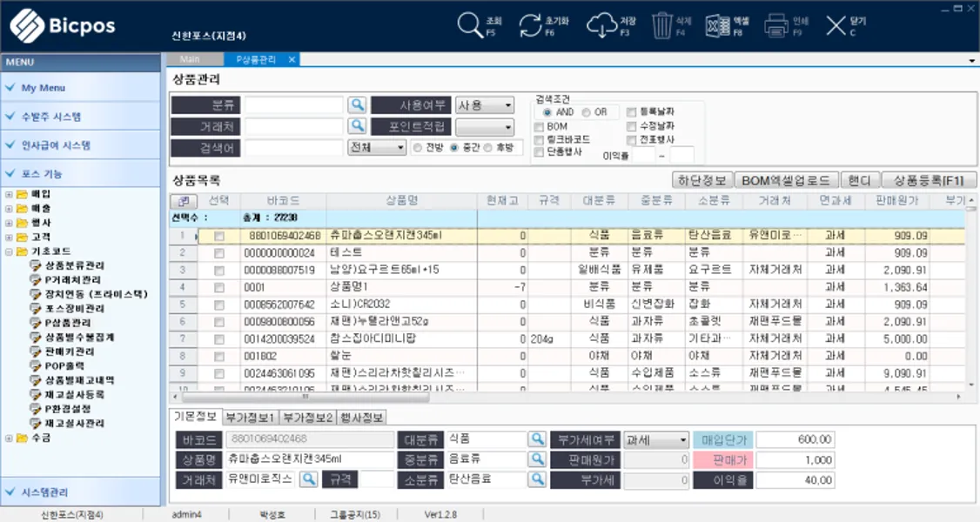The image size is (980, 522).
Task: Click the 저장 F3 cloud save icon
Action: 601,25
